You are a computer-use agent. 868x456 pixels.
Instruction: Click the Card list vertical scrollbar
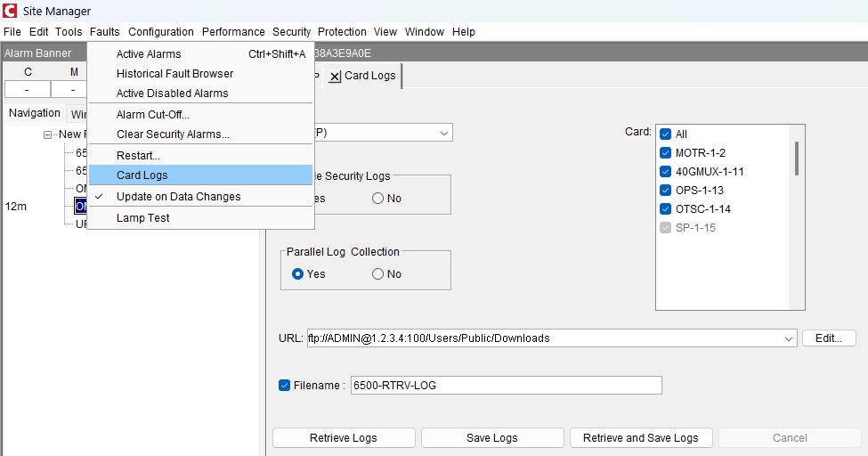[x=797, y=159]
